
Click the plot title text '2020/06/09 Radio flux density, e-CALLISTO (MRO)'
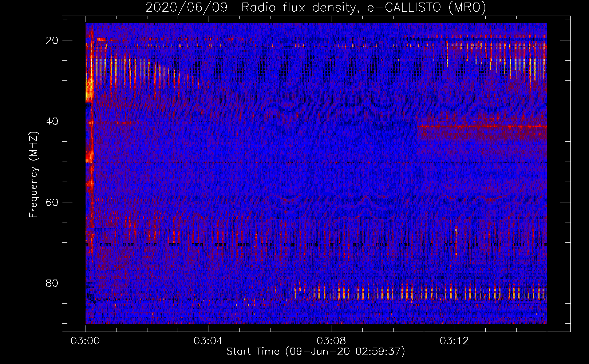click(316, 8)
